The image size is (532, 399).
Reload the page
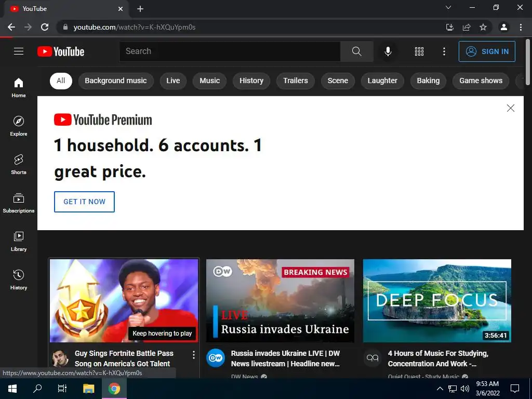click(x=45, y=27)
